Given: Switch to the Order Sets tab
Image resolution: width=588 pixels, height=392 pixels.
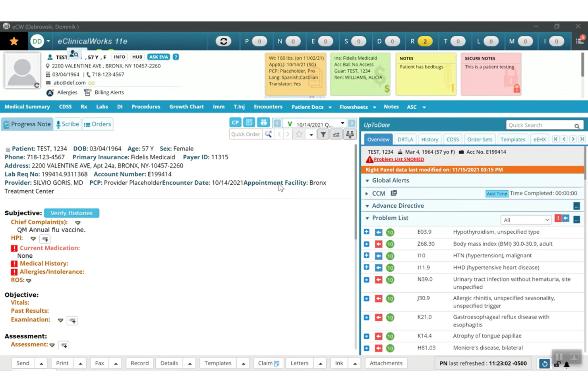Looking at the screenshot, I should pos(480,139).
